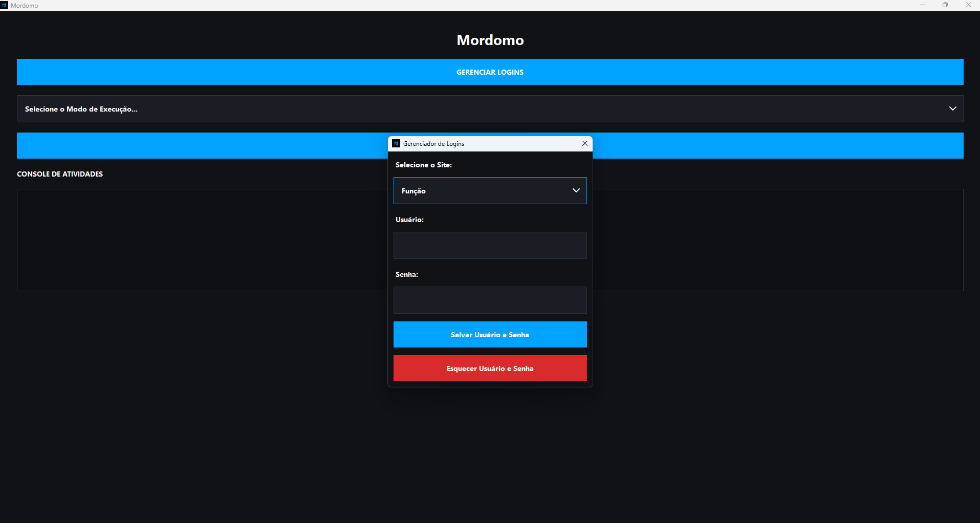
Task: Click the chevron on execution mode selector
Action: (x=952, y=108)
